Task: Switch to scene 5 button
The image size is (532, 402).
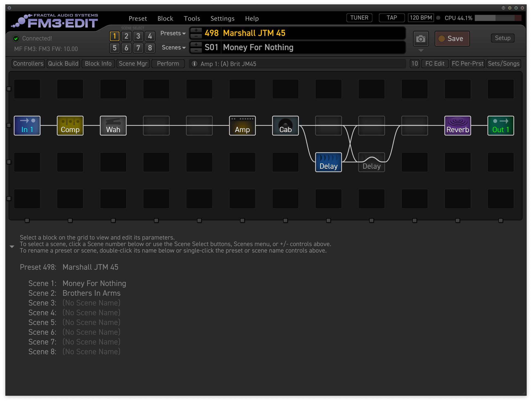Action: (x=115, y=48)
